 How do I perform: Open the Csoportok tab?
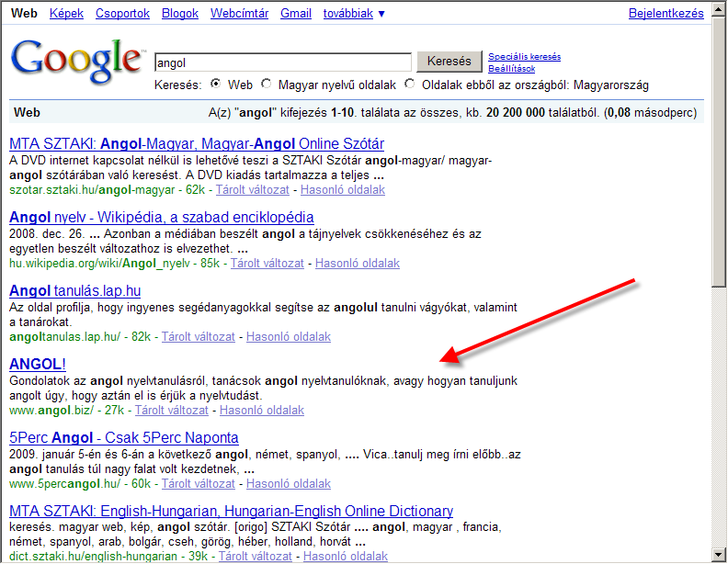122,14
